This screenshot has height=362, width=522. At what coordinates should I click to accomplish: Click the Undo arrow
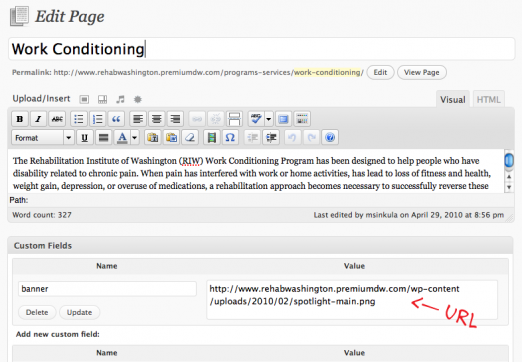(292, 138)
